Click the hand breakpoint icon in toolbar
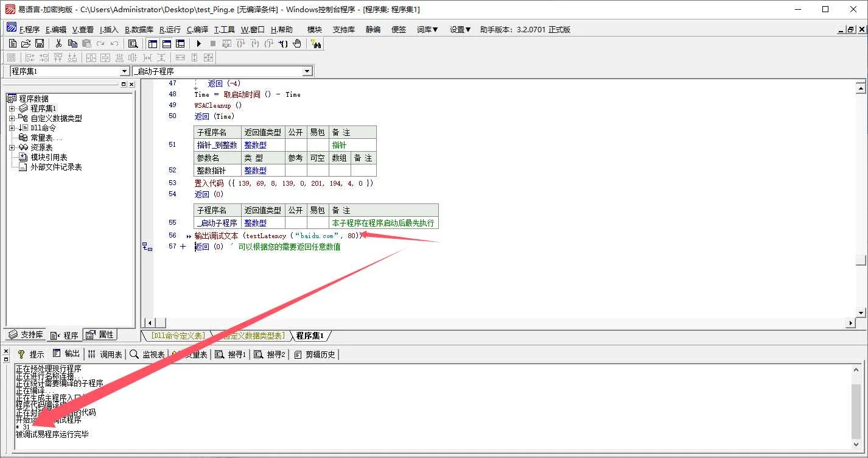 click(297, 43)
